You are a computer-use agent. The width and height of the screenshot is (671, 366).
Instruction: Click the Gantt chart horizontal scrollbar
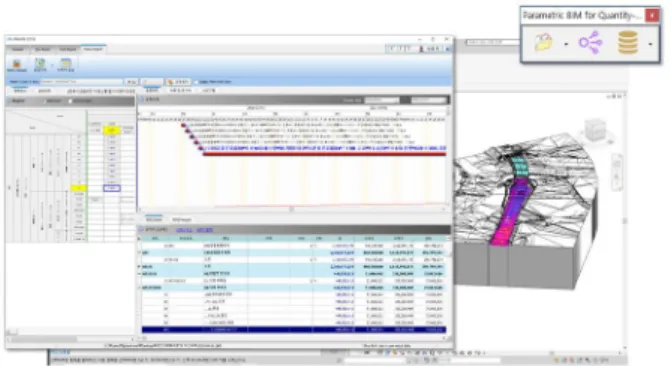291,209
